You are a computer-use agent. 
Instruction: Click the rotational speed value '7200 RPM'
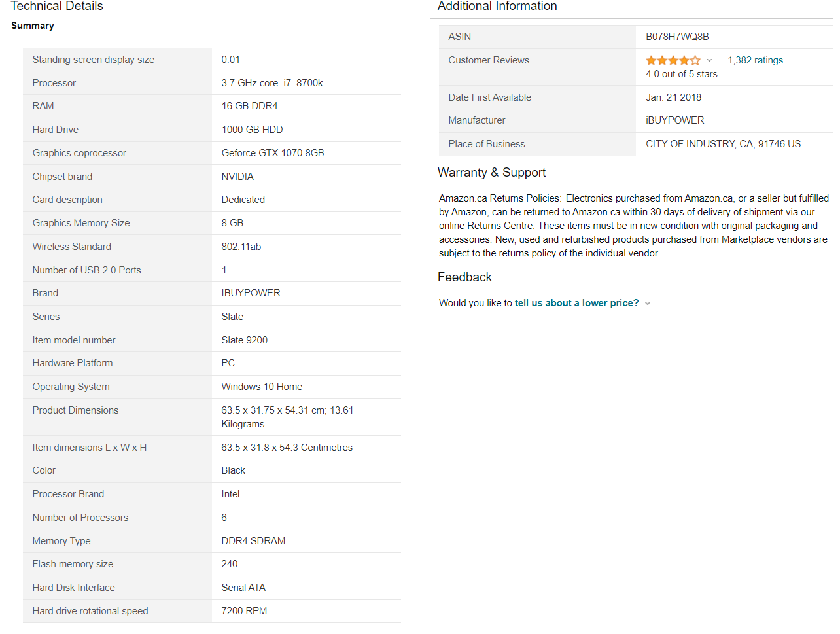pos(244,611)
